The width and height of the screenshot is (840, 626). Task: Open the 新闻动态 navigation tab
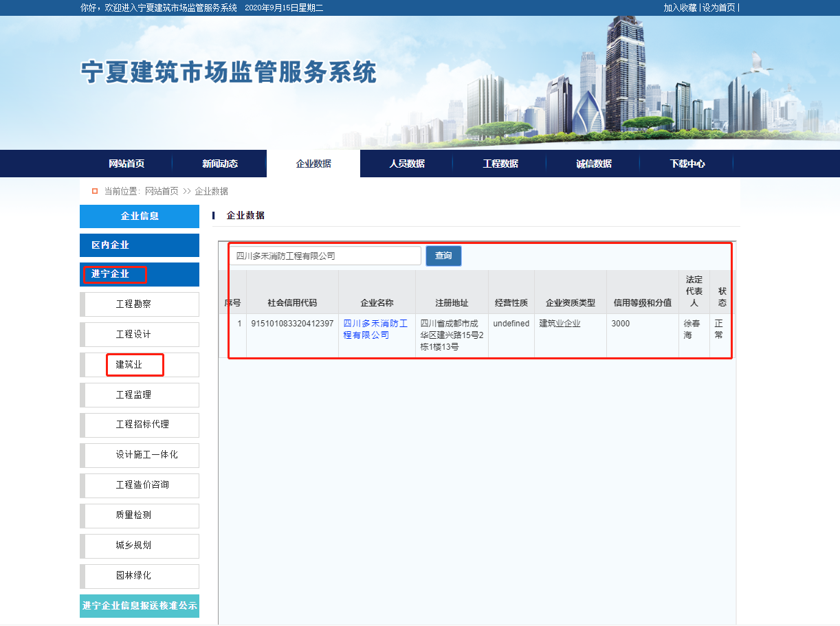(x=220, y=164)
